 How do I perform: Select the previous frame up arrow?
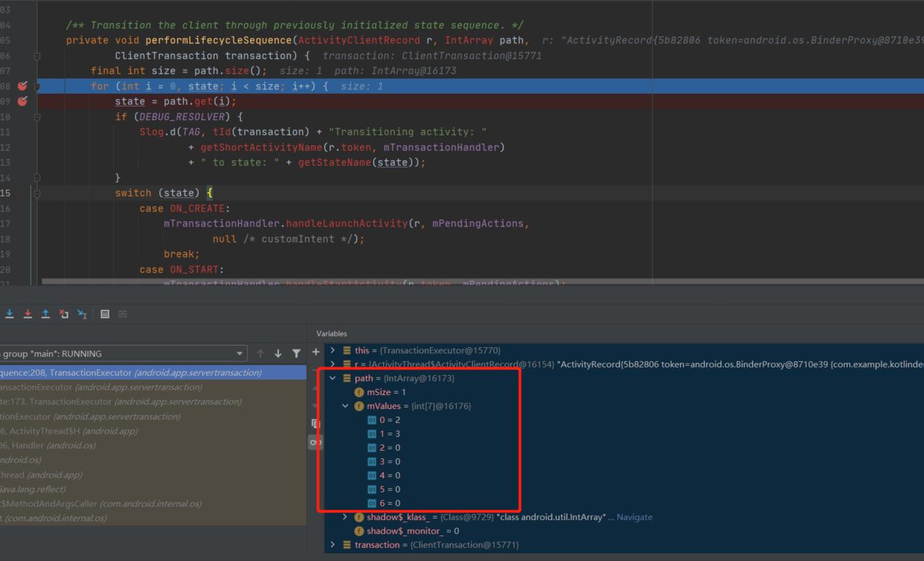click(x=260, y=353)
